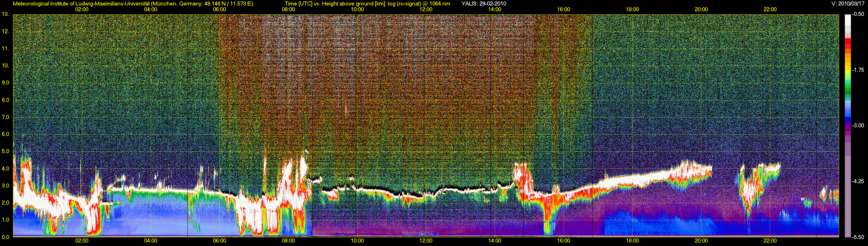The height and width of the screenshot is (246, 868).
Task: Click the 7.0 height axis label
Action: 5,117
